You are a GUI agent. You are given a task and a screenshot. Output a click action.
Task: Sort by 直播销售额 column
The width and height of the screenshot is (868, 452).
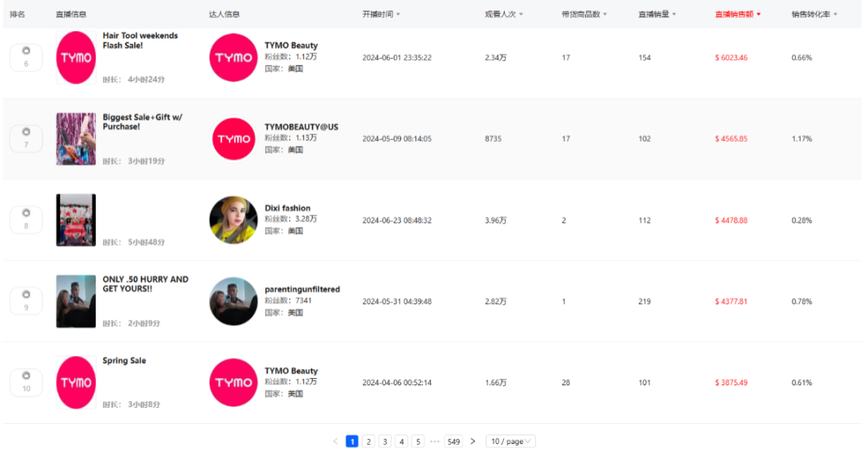click(737, 14)
